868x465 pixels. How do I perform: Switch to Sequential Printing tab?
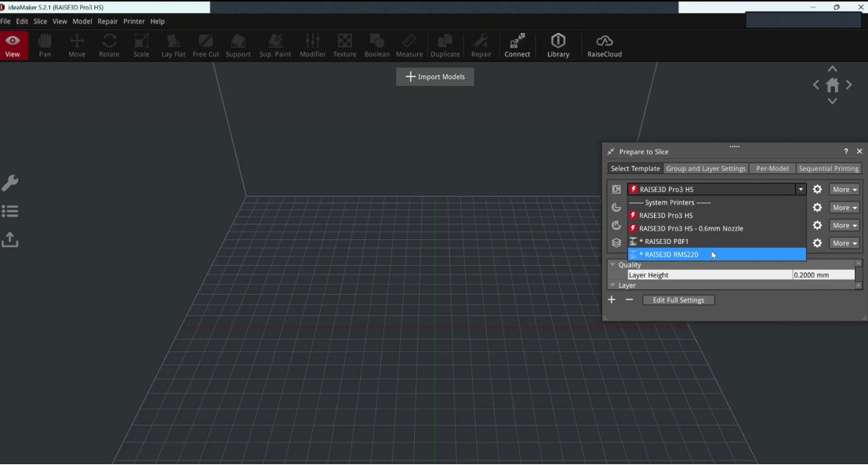pos(829,169)
